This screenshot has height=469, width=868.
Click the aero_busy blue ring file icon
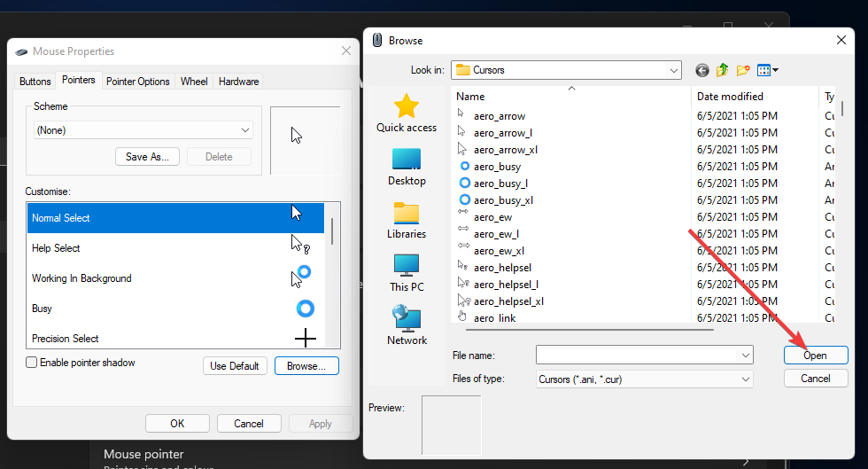coord(464,166)
